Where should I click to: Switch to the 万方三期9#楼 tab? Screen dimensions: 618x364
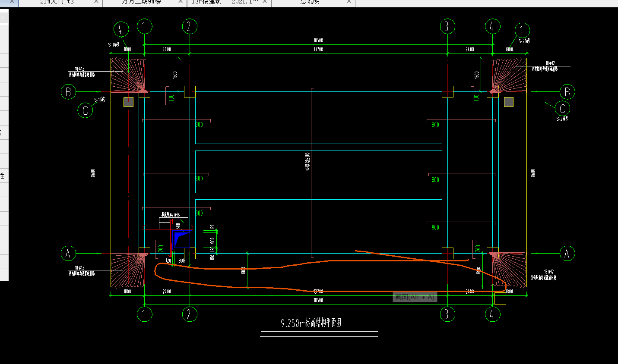click(141, 2)
